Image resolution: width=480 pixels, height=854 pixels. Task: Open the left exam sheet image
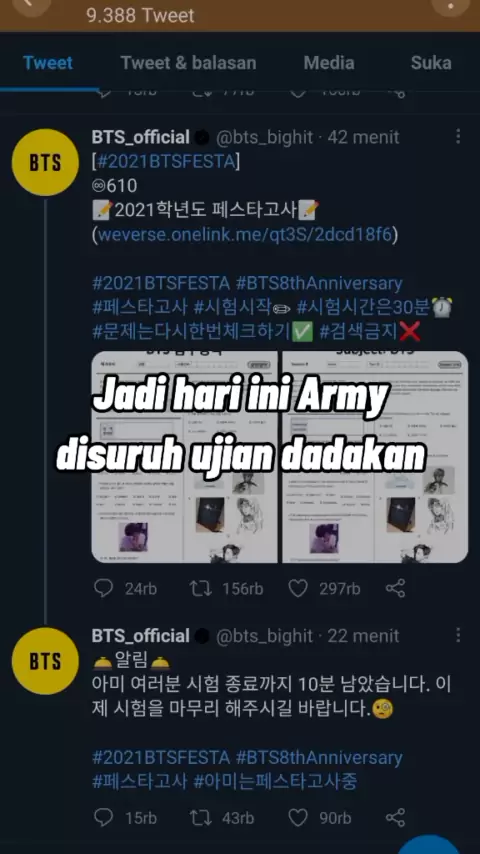pyautogui.click(x=185, y=457)
